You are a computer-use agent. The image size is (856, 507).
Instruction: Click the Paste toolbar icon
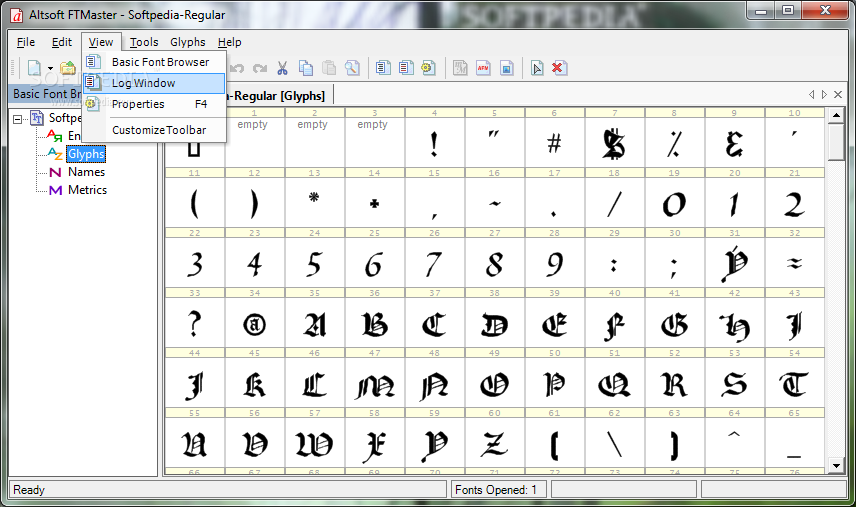tap(329, 68)
